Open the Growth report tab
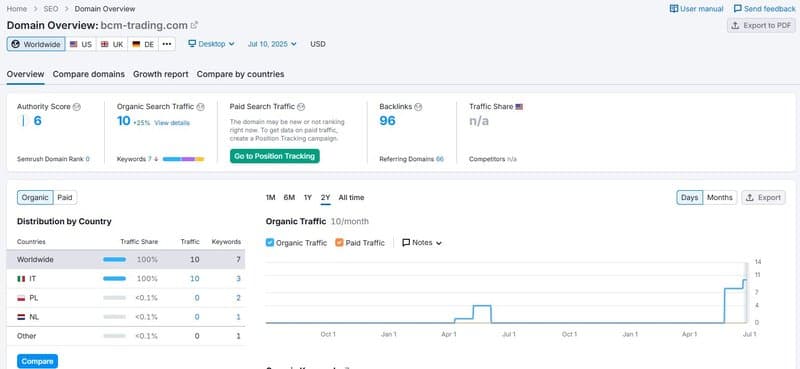800x369 pixels. tap(161, 74)
